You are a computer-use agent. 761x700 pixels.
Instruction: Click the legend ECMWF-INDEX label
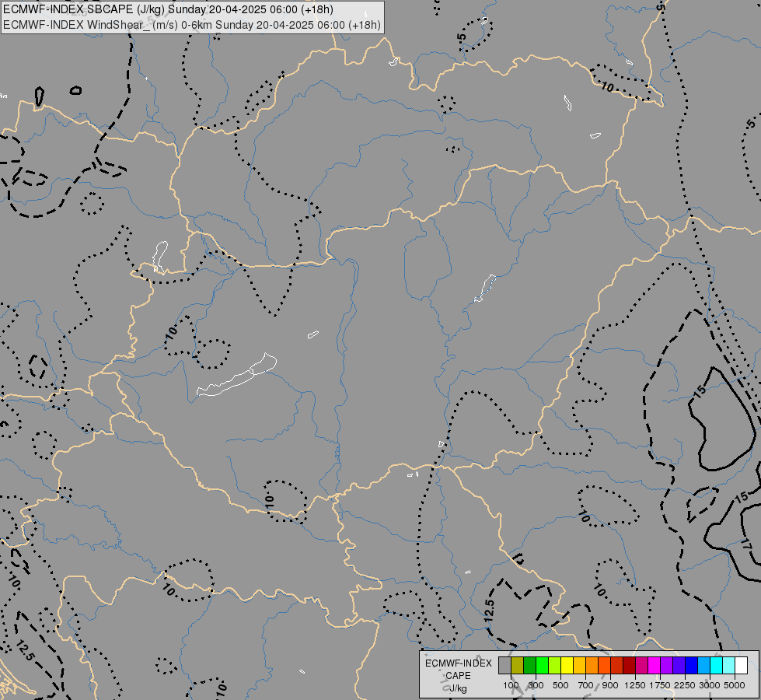click(458, 663)
